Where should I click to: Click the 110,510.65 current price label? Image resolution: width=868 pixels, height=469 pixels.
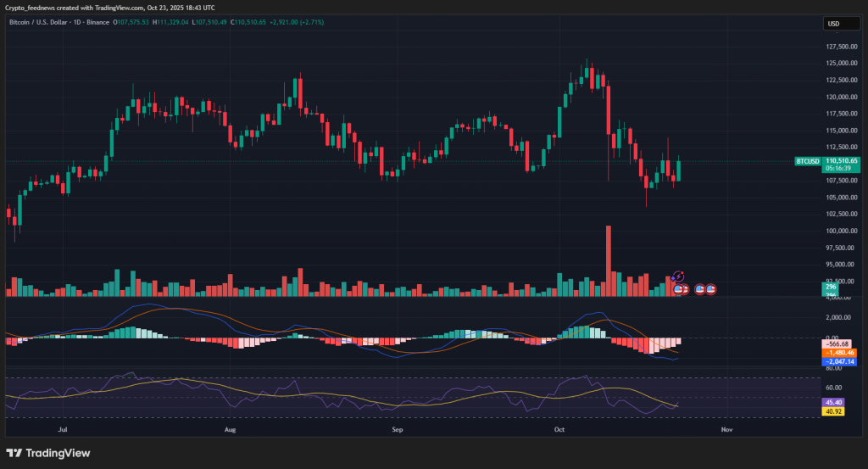point(841,160)
